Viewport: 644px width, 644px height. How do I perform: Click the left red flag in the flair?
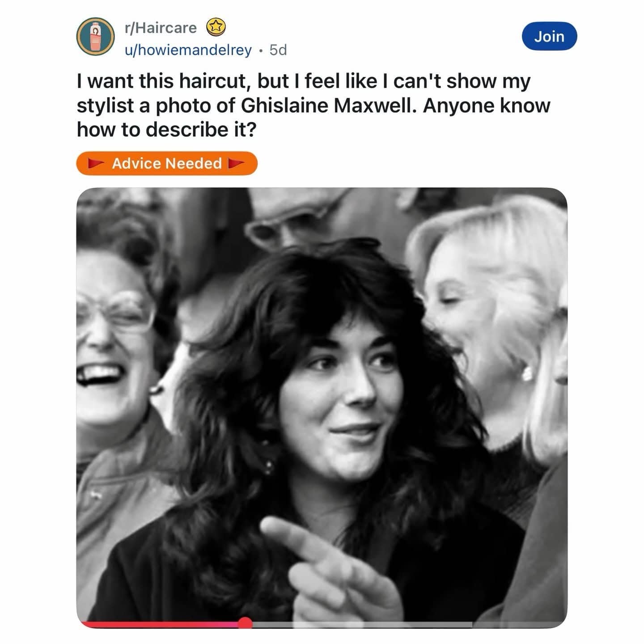[x=96, y=164]
